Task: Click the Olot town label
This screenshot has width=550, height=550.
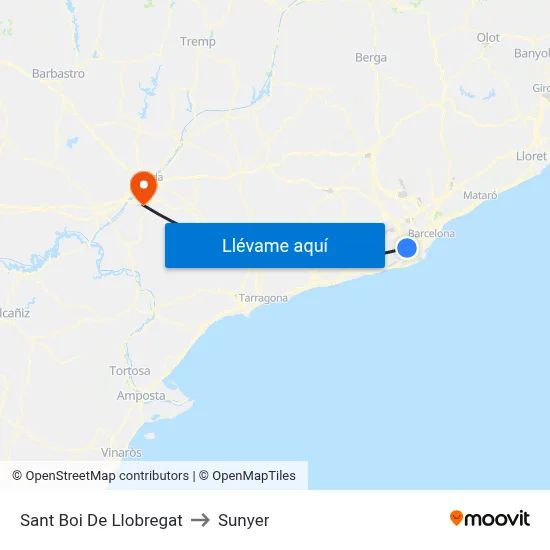Action: click(x=488, y=38)
